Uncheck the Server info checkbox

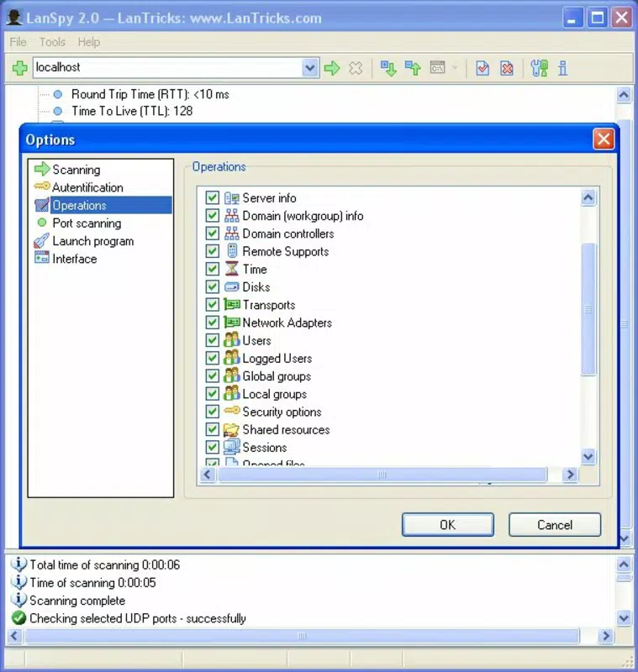[x=212, y=197]
